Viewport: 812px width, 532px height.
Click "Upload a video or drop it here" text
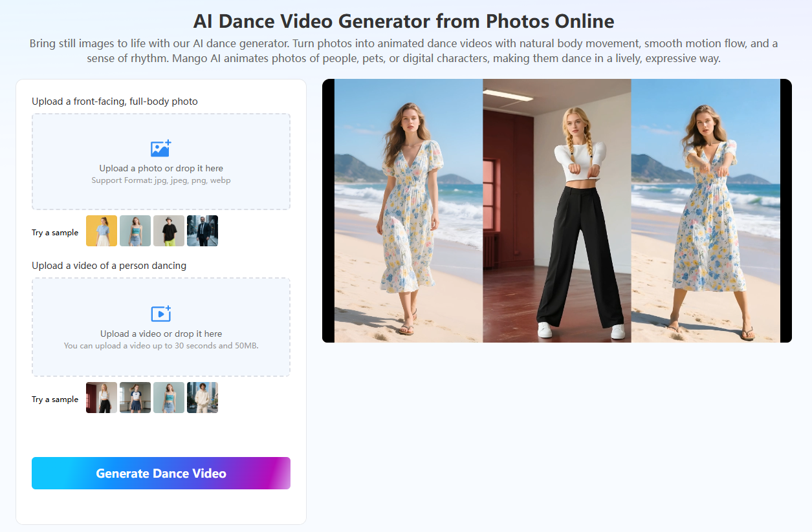(x=161, y=334)
